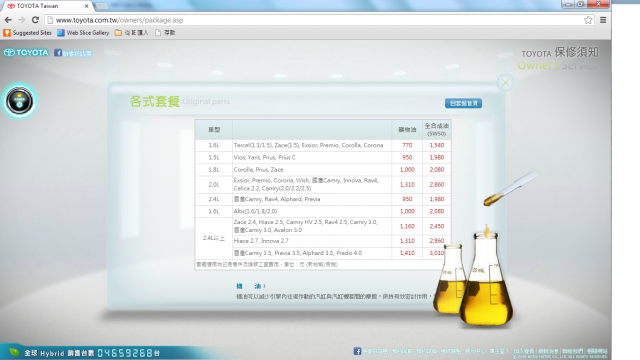Close the TOYOTA Taiwan tab

pos(87,6)
